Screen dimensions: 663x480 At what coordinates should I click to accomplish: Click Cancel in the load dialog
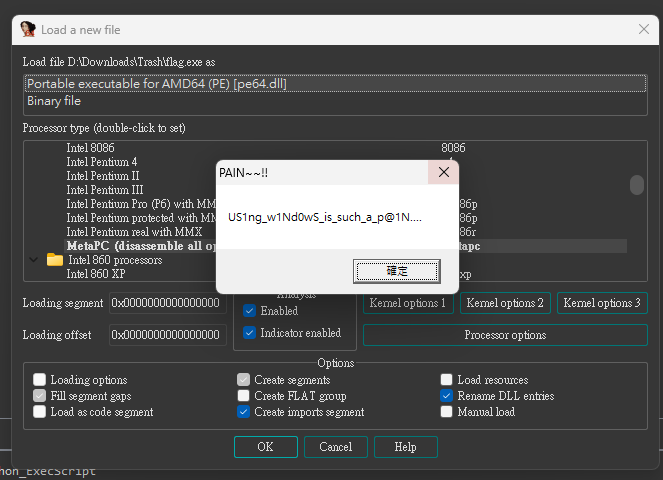(x=336, y=447)
